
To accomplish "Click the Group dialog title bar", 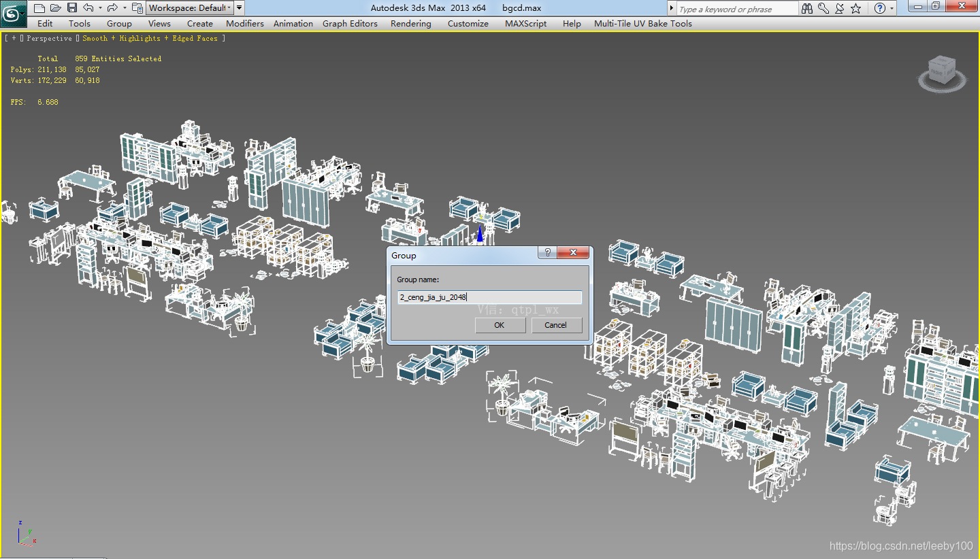I will (x=463, y=255).
